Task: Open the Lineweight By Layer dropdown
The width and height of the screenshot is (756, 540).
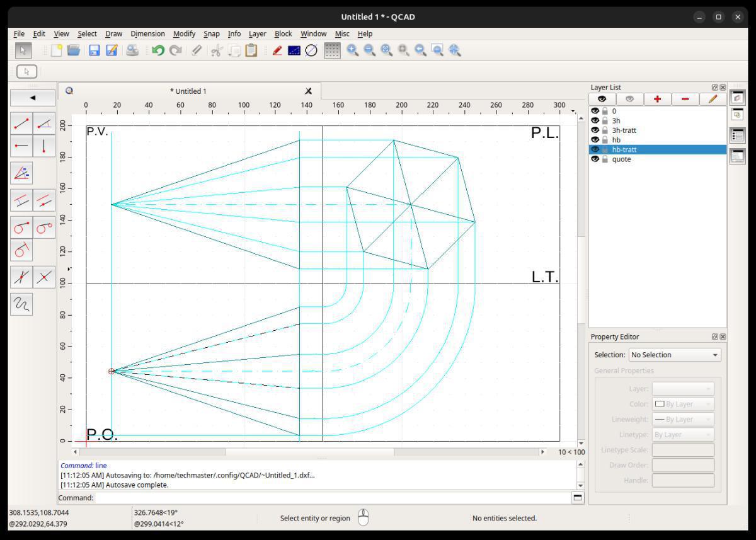Action: pyautogui.click(x=682, y=419)
